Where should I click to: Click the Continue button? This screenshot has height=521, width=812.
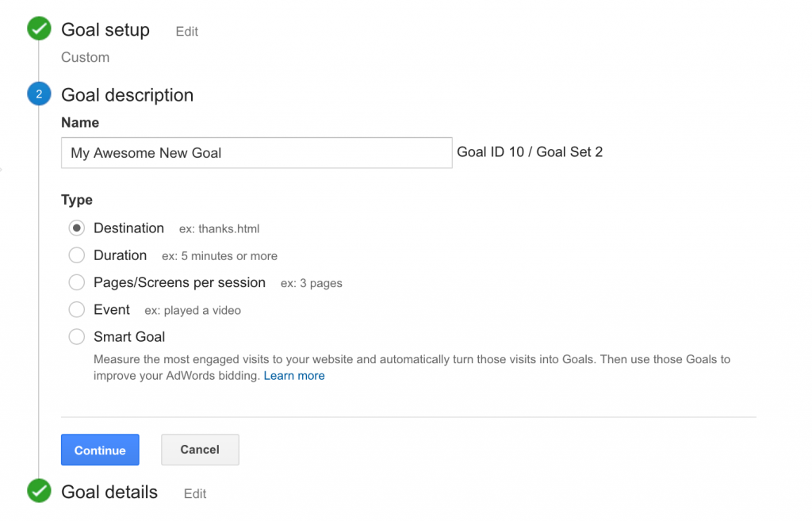[100, 450]
